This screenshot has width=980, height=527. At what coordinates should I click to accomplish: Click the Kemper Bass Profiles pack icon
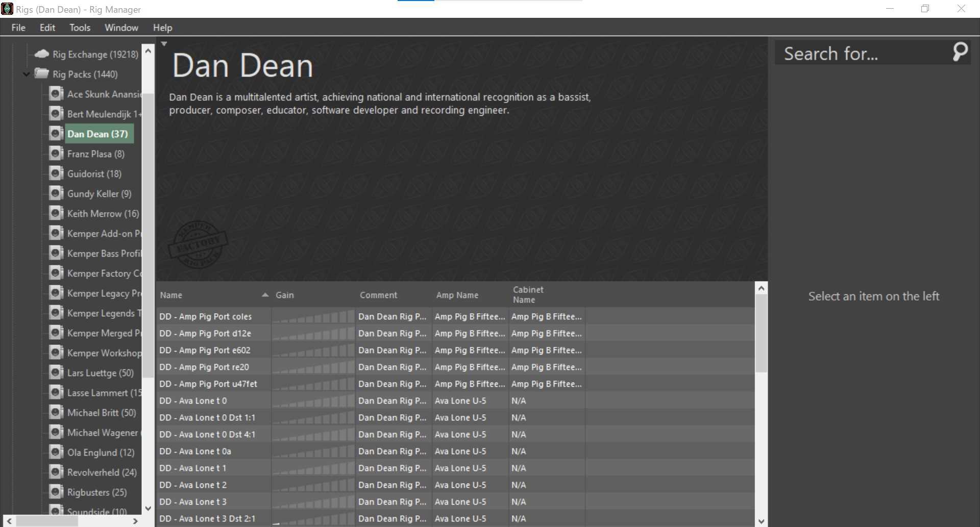click(x=56, y=253)
